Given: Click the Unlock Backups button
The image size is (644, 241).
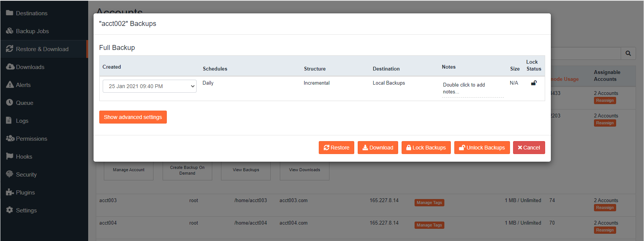Looking at the screenshot, I should click(482, 148).
